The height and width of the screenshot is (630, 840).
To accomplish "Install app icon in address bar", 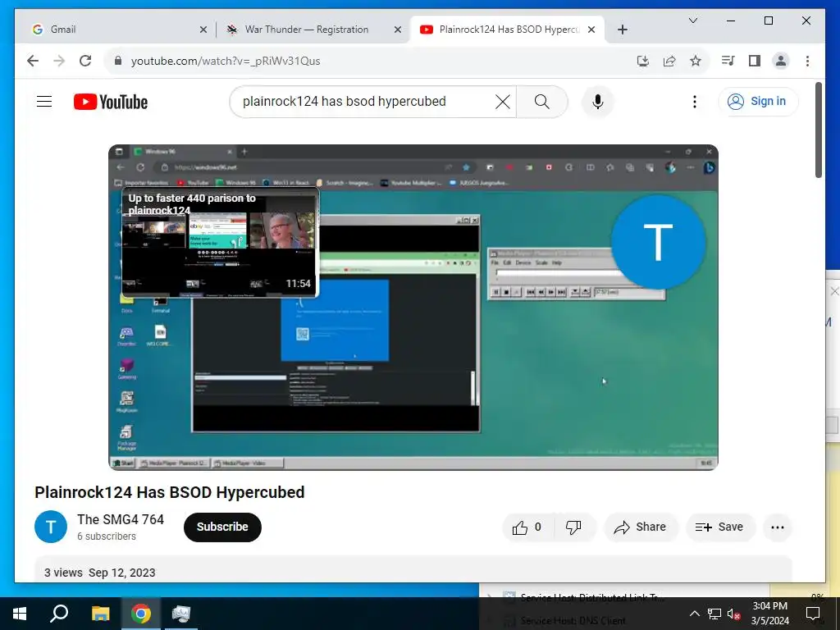I will click(643, 61).
